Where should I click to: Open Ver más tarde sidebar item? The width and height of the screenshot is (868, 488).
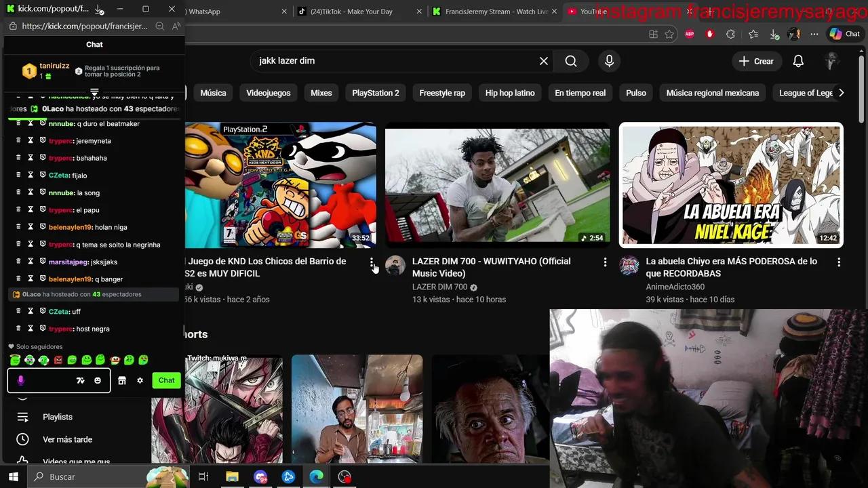67,440
